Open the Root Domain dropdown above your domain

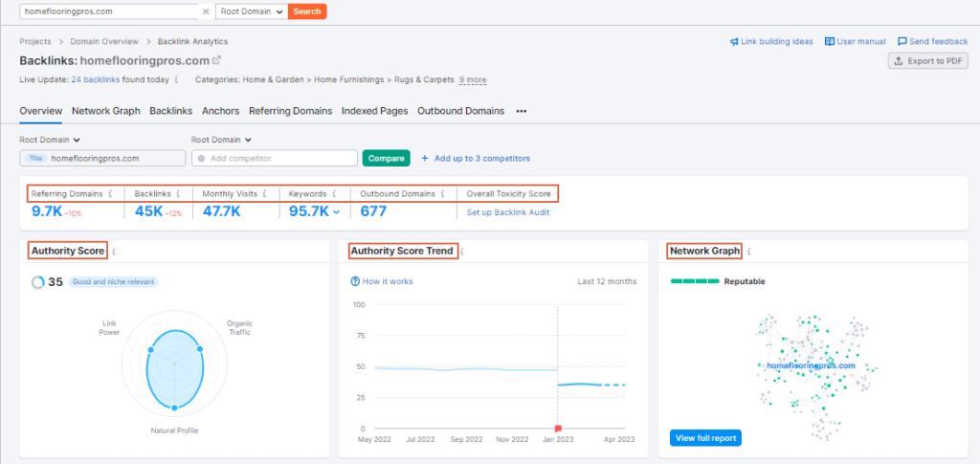coord(50,140)
